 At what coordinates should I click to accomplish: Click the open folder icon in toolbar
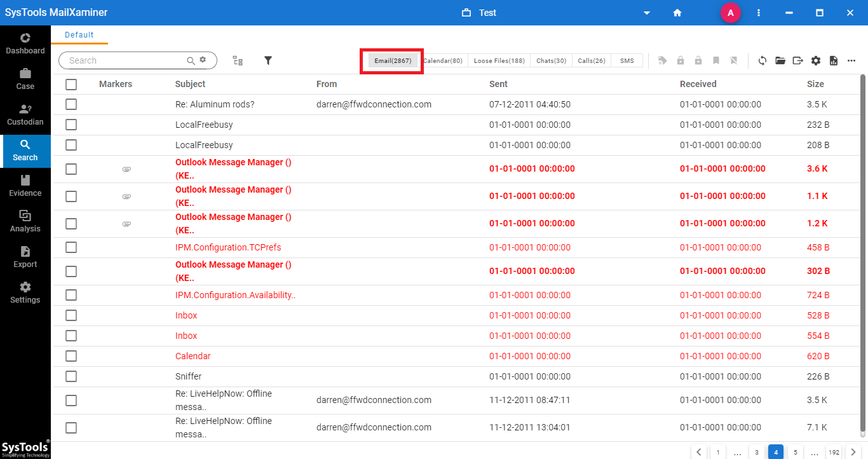[x=780, y=60]
